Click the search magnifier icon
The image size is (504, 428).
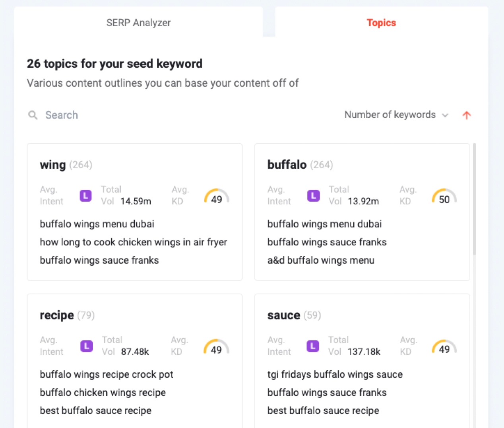pos(33,115)
